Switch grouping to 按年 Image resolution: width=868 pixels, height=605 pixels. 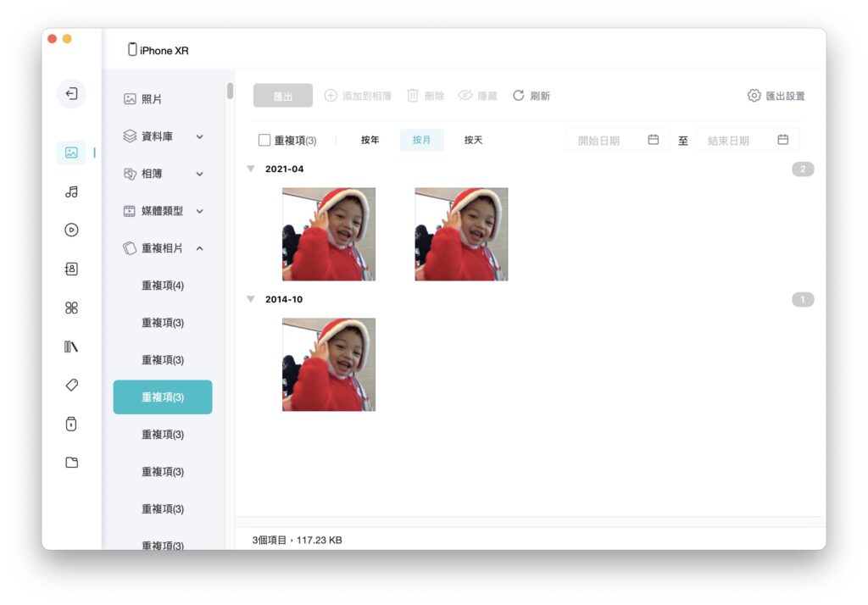370,140
